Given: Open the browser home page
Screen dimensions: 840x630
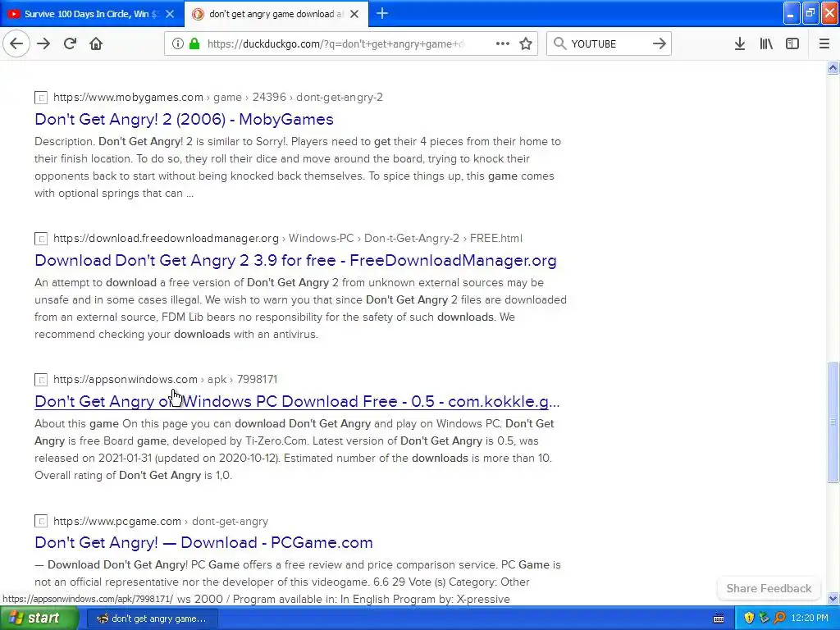Looking at the screenshot, I should click(96, 43).
